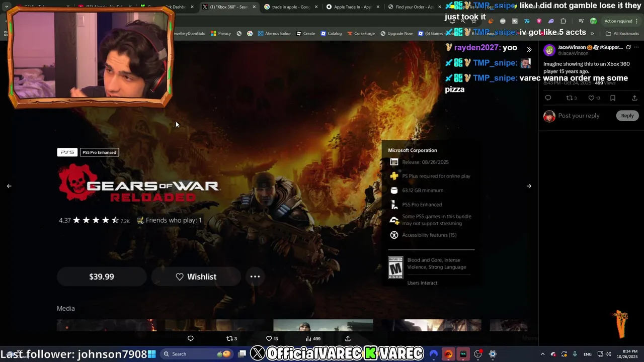Click 'Friends who play: 1'
This screenshot has width=644, height=362.
(x=170, y=220)
